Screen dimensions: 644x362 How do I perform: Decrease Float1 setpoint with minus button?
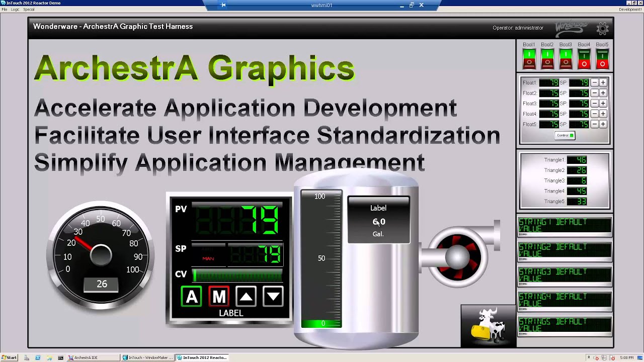594,82
